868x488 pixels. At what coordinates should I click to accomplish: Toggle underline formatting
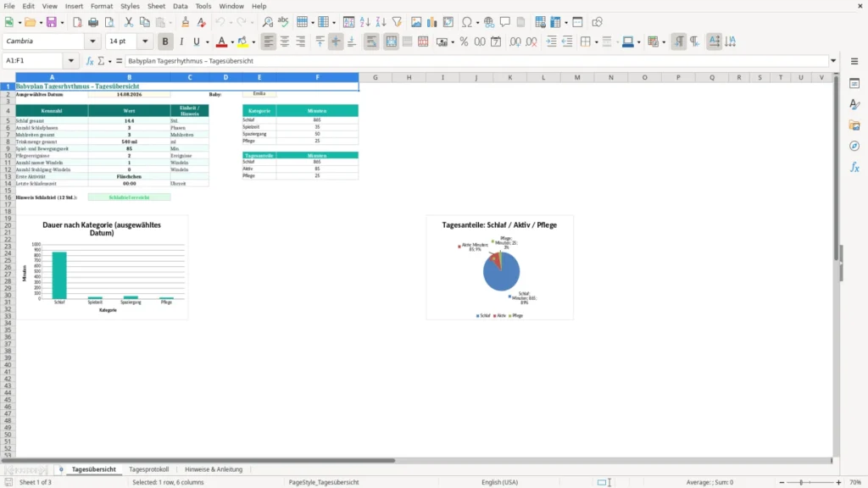coord(196,42)
